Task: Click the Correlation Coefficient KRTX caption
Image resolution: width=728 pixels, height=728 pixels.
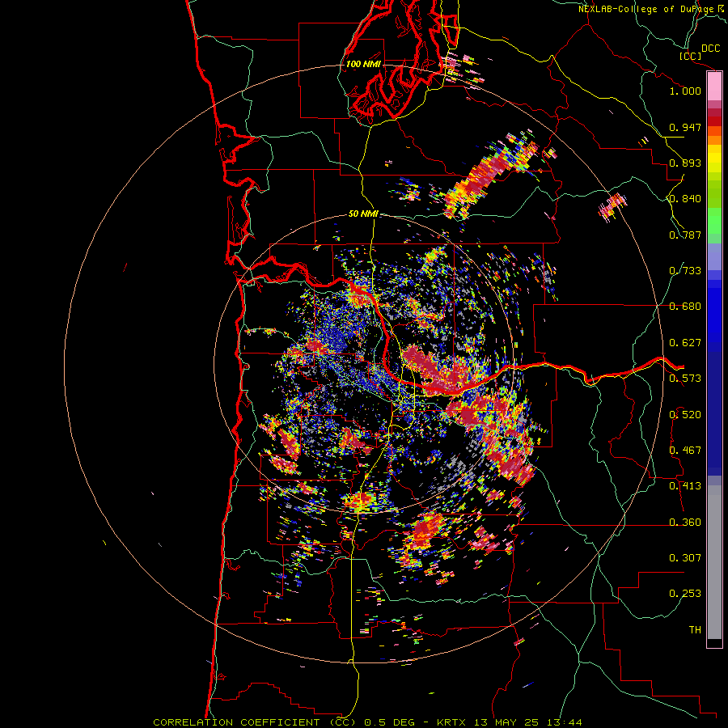Action: [367, 722]
